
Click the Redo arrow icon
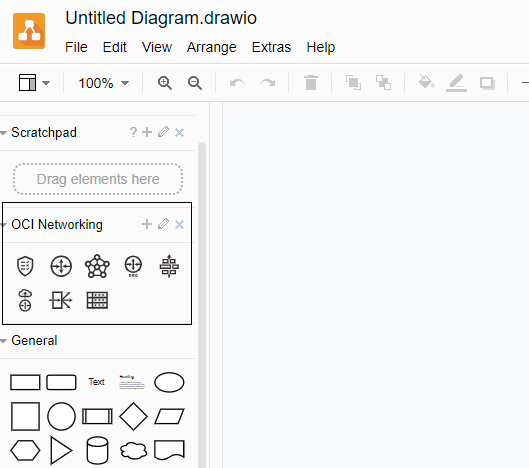tap(268, 83)
